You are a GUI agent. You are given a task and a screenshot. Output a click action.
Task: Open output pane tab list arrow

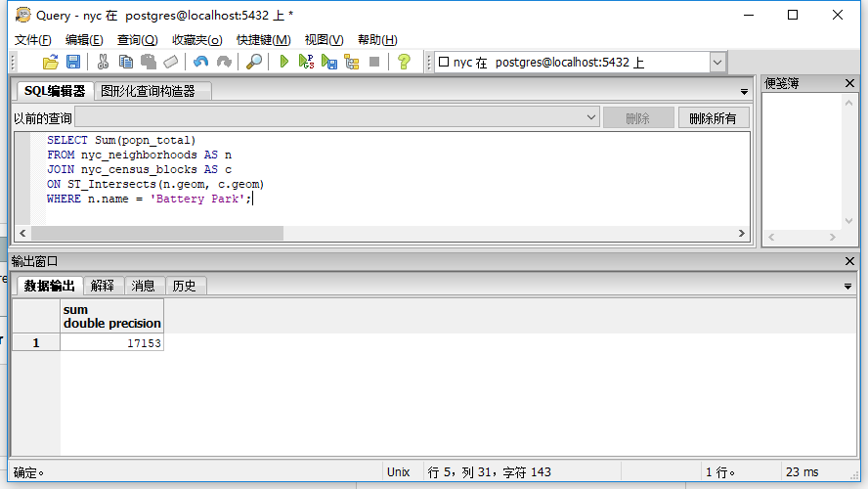[847, 287]
